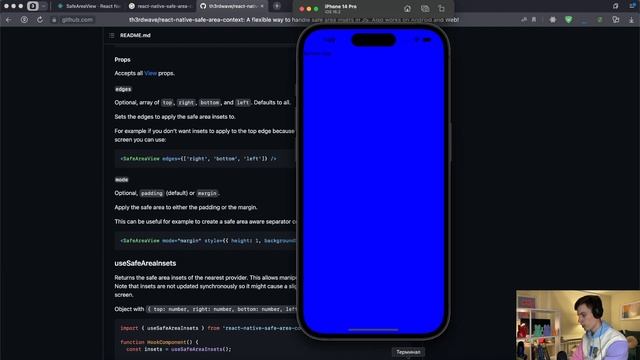
Task: Click the github.com address field
Action: click(x=78, y=20)
